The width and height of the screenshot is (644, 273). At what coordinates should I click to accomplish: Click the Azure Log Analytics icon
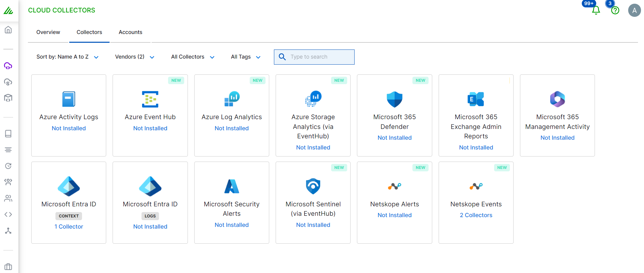[x=232, y=99]
